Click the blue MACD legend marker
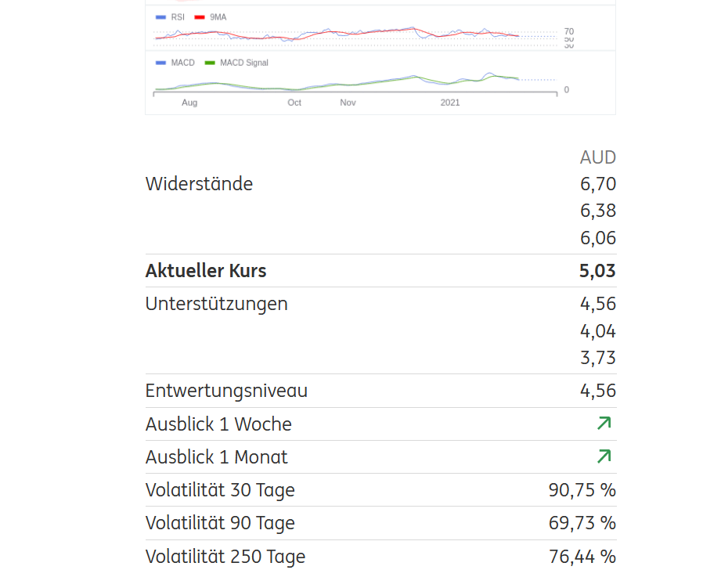This screenshot has width=703, height=588. [160, 63]
